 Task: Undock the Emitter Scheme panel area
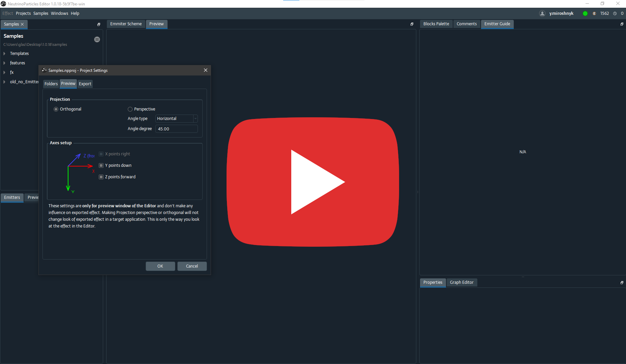[412, 24]
